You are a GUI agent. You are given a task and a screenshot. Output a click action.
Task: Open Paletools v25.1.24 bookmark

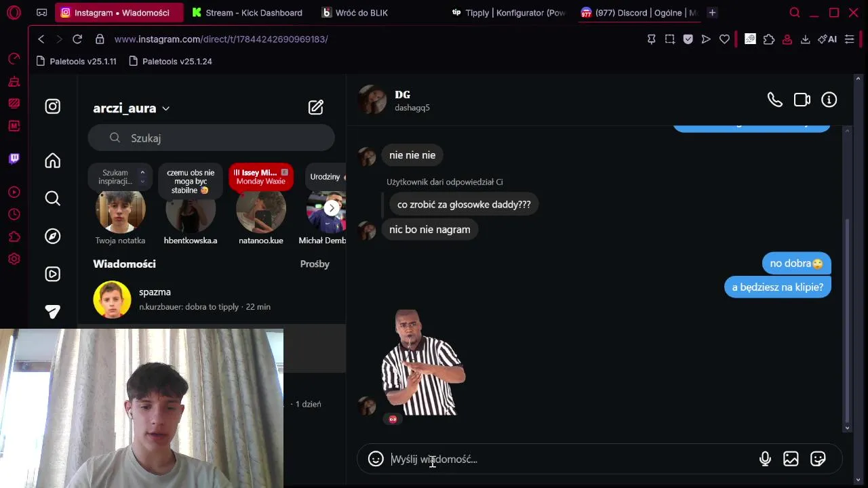click(x=170, y=61)
